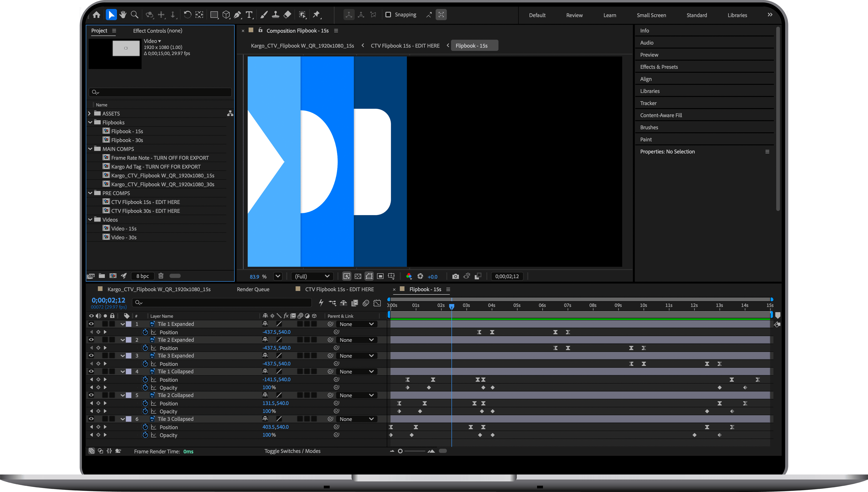This screenshot has height=492, width=868.
Task: Click the 8 bpc color depth button
Action: pos(143,276)
